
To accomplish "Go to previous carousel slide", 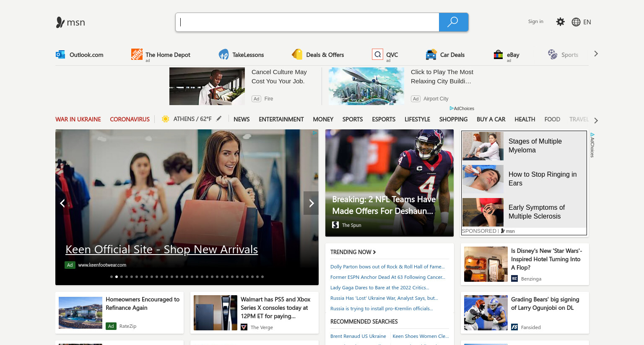I will tap(62, 203).
